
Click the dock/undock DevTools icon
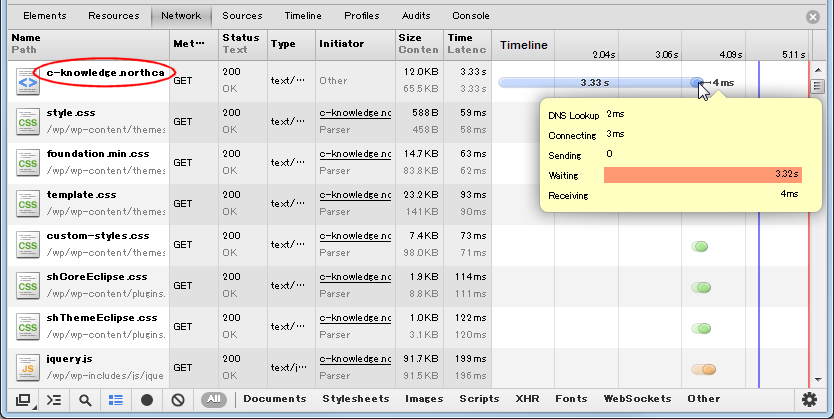pyautogui.click(x=23, y=400)
